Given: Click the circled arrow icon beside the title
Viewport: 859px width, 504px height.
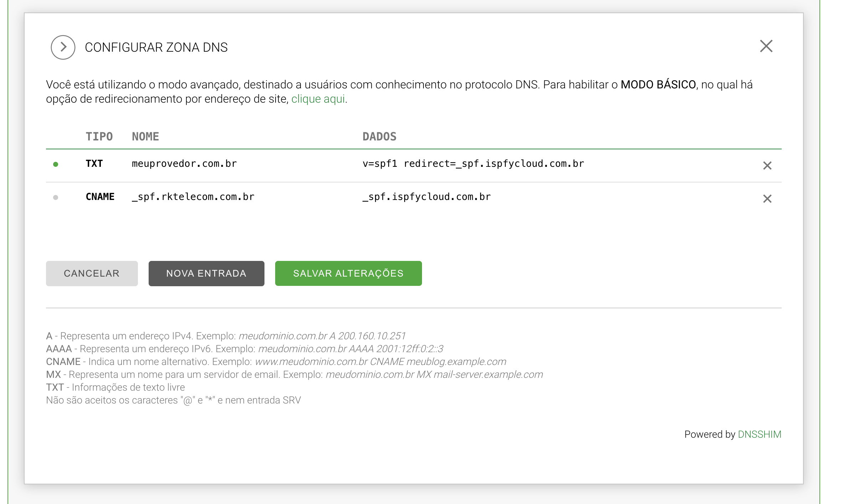Looking at the screenshot, I should (x=63, y=47).
